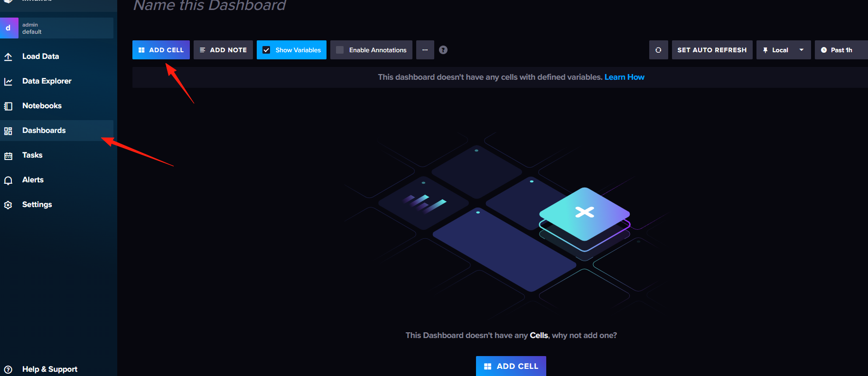Open Settings from the sidebar
This screenshot has height=376, width=868.
coord(56,205)
